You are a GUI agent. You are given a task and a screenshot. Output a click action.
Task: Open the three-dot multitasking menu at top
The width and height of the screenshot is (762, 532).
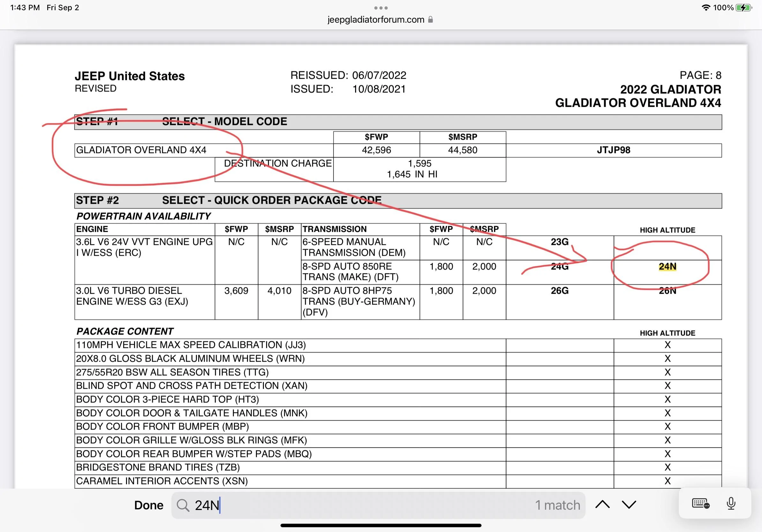pyautogui.click(x=381, y=8)
